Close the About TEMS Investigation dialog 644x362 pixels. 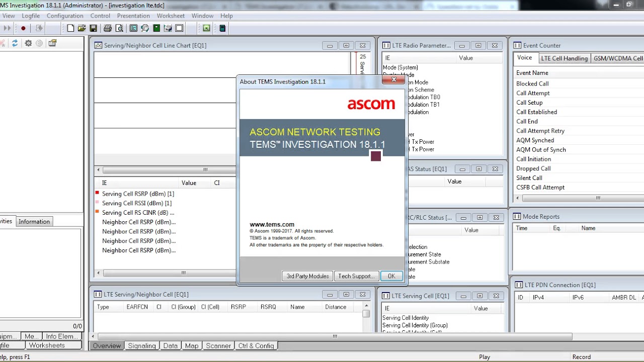click(x=394, y=79)
